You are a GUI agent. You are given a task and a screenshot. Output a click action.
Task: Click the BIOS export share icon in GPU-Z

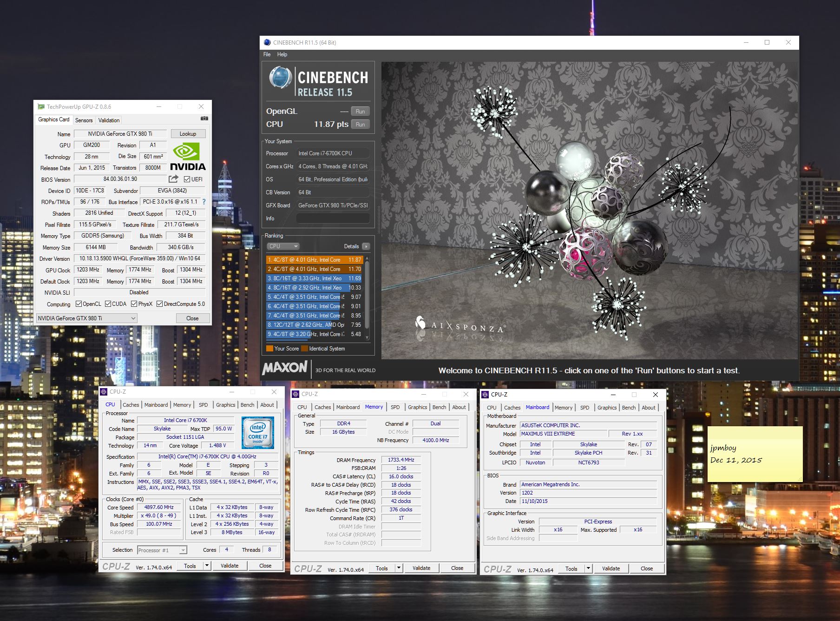pyautogui.click(x=173, y=179)
